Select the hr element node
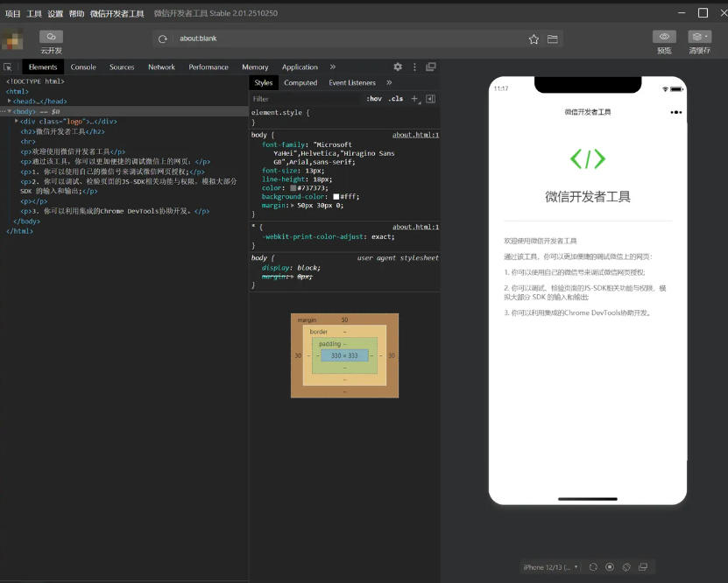 (28, 142)
